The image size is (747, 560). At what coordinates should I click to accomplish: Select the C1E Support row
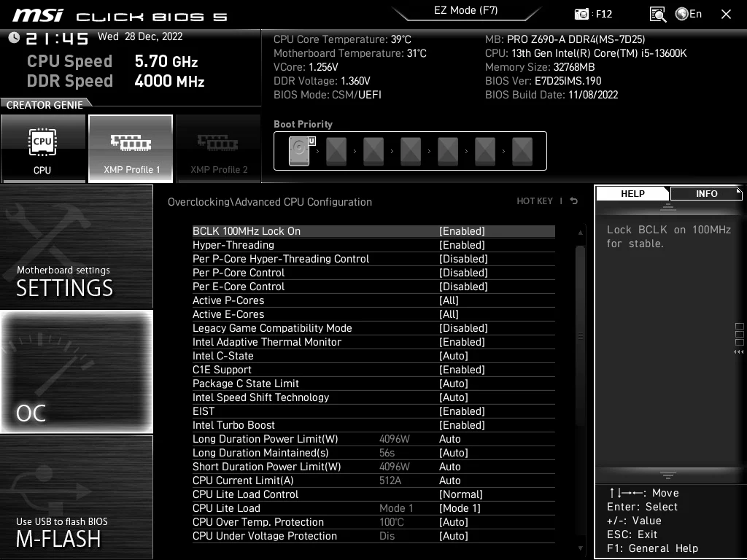[x=373, y=370]
